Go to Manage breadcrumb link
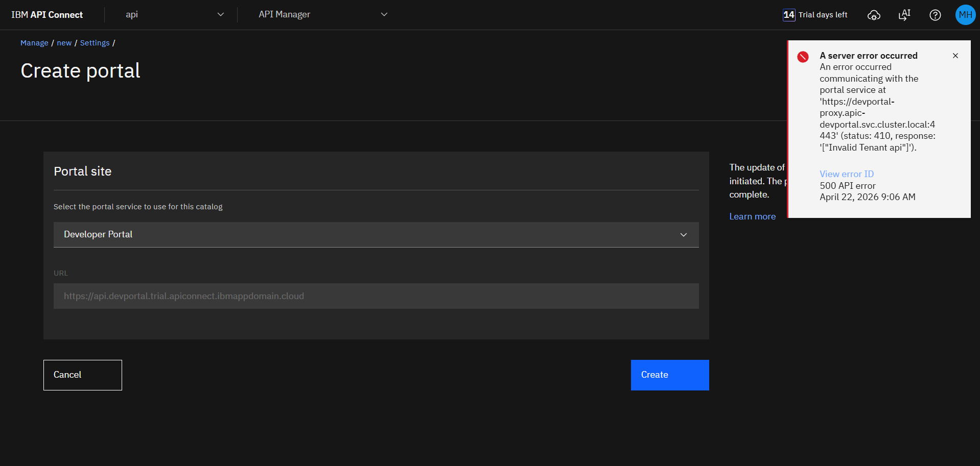 pyautogui.click(x=34, y=43)
